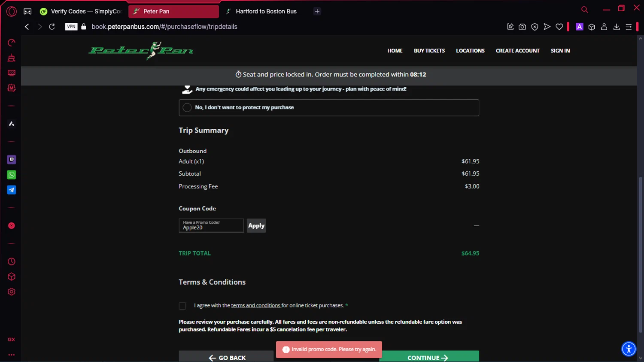Open LOCATIONS in site navigation
644x362 pixels.
coord(470,51)
